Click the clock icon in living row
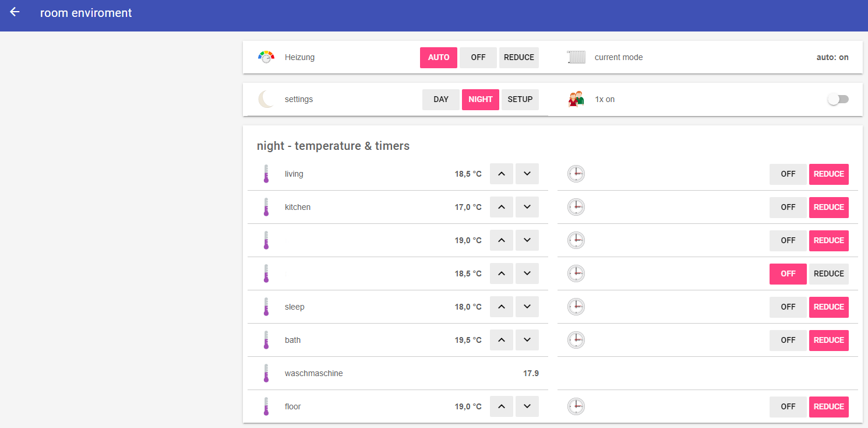The height and width of the screenshot is (428, 868). click(x=576, y=174)
